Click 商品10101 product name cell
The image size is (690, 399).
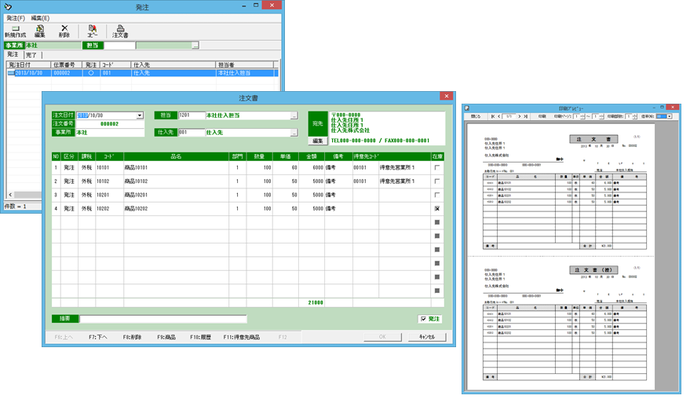(x=176, y=168)
